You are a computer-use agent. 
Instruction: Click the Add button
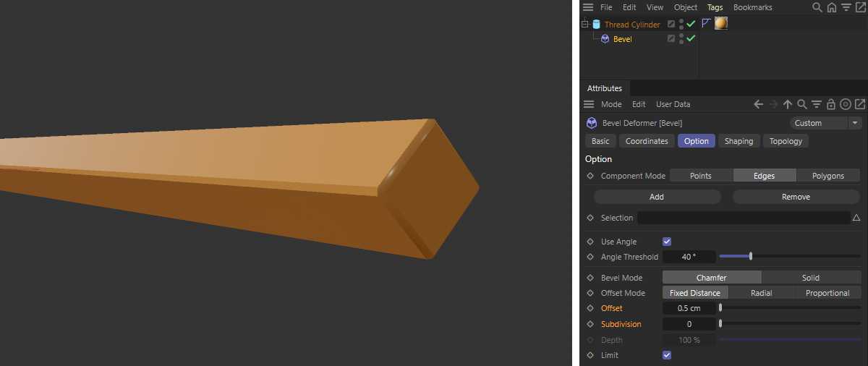click(657, 197)
